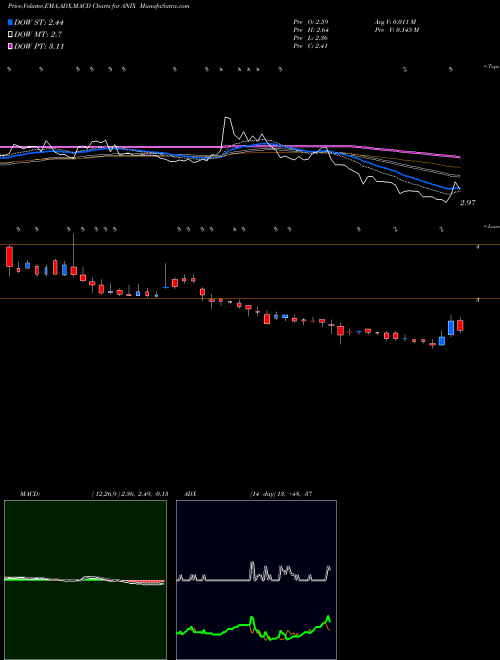Viewport: 500px width, 660px height.
Task: Click the ADX (14 day) values text
Action: coord(281,494)
